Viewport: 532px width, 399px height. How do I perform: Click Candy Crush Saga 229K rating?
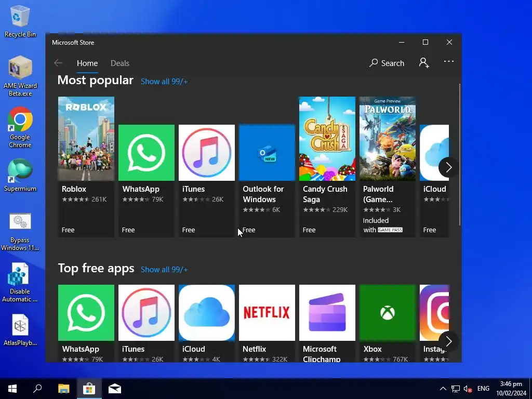[x=325, y=210]
